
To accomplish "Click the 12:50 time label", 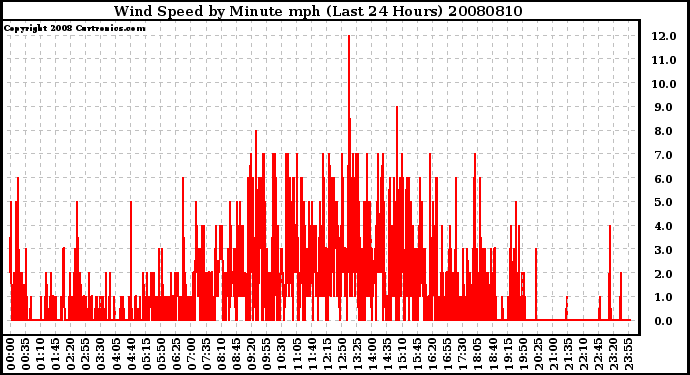I will (x=342, y=354).
